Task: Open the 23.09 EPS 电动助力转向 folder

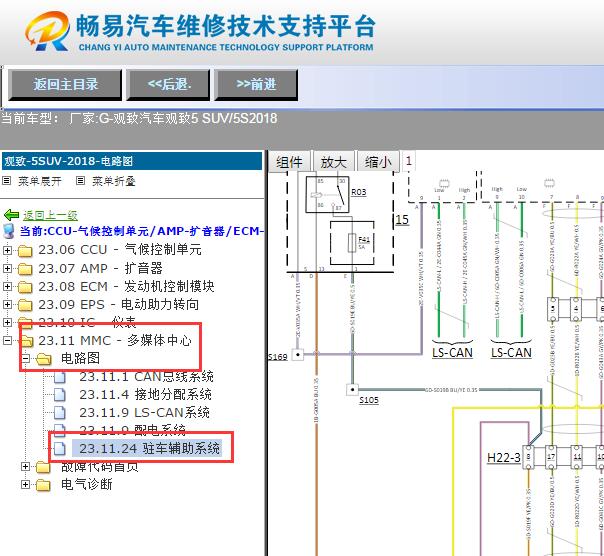Action: click(x=119, y=304)
